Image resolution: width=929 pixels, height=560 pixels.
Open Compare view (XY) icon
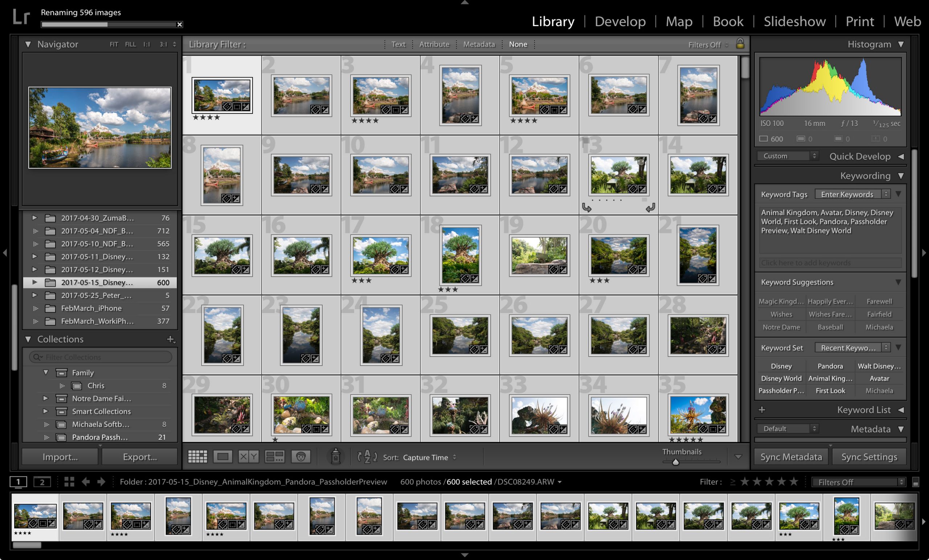click(x=249, y=457)
